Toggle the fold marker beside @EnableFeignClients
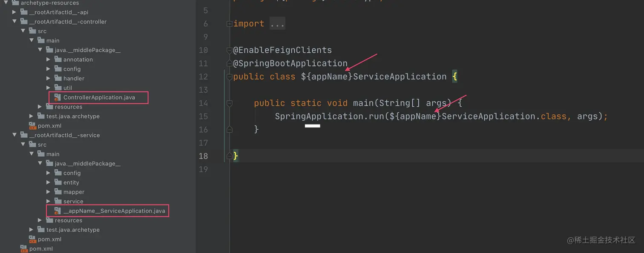The image size is (644, 253). tap(230, 50)
